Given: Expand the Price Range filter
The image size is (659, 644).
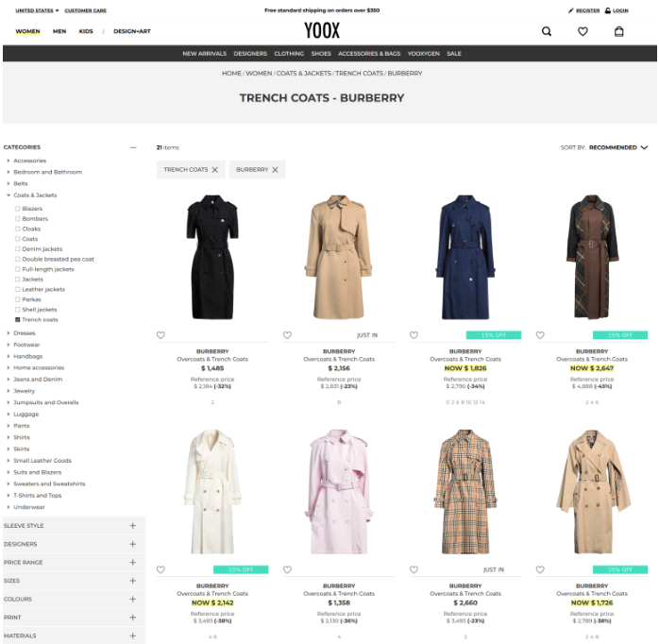Looking at the screenshot, I should (133, 563).
